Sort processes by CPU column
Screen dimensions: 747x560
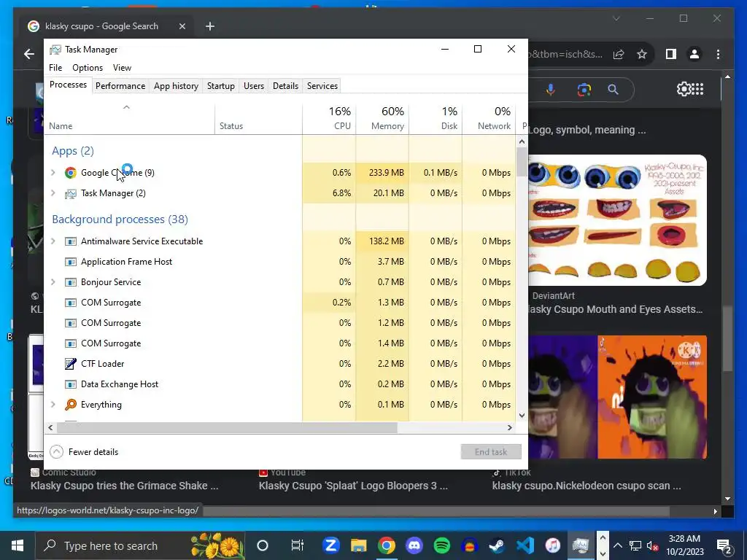click(329, 118)
